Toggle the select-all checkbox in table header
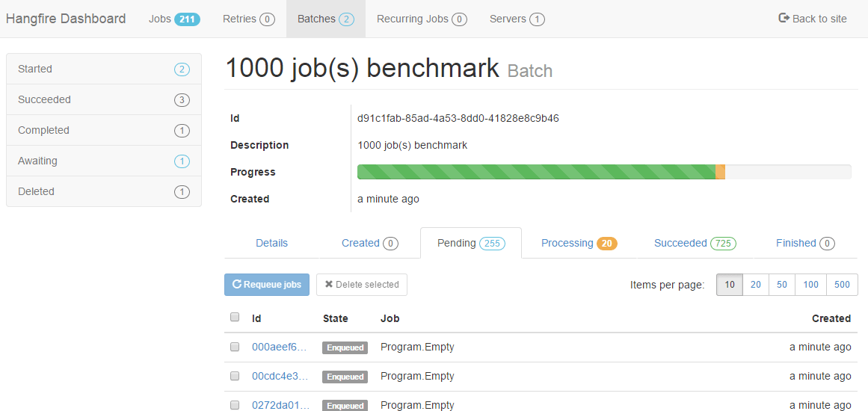This screenshot has width=868, height=411. 235,317
